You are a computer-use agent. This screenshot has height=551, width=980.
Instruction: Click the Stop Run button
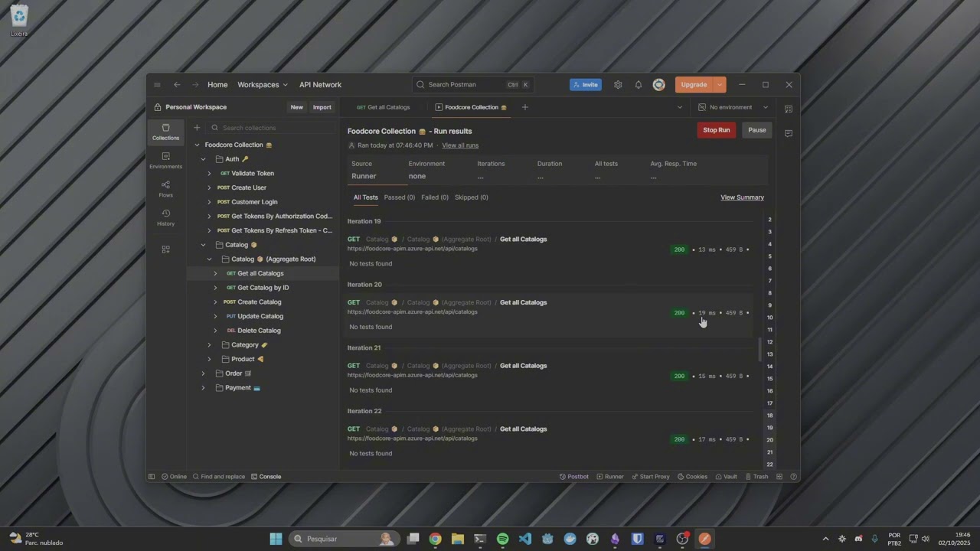(x=717, y=130)
